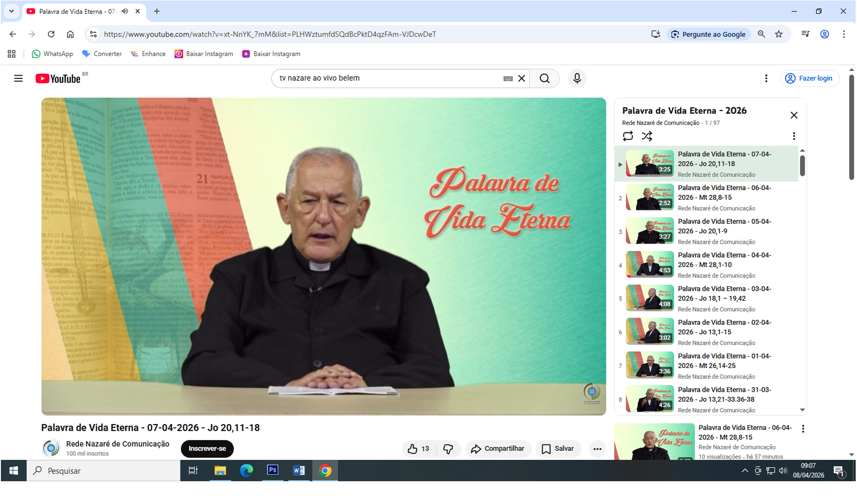Clear the search box text
The height and width of the screenshot is (504, 857).
(521, 79)
